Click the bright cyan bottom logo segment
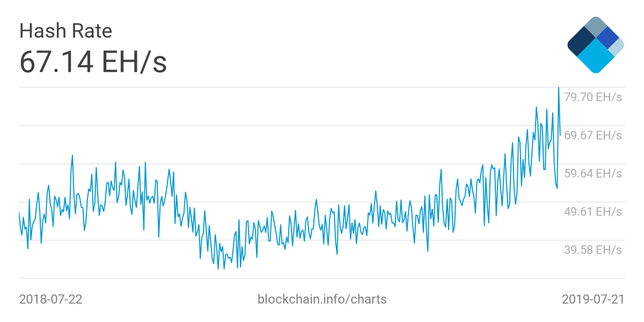 point(595,57)
